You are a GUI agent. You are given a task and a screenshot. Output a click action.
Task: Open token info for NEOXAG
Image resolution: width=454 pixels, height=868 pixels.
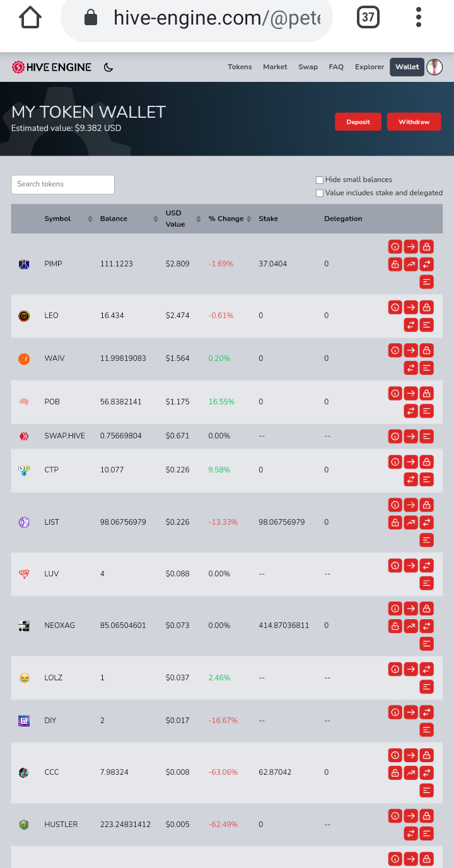click(395, 608)
